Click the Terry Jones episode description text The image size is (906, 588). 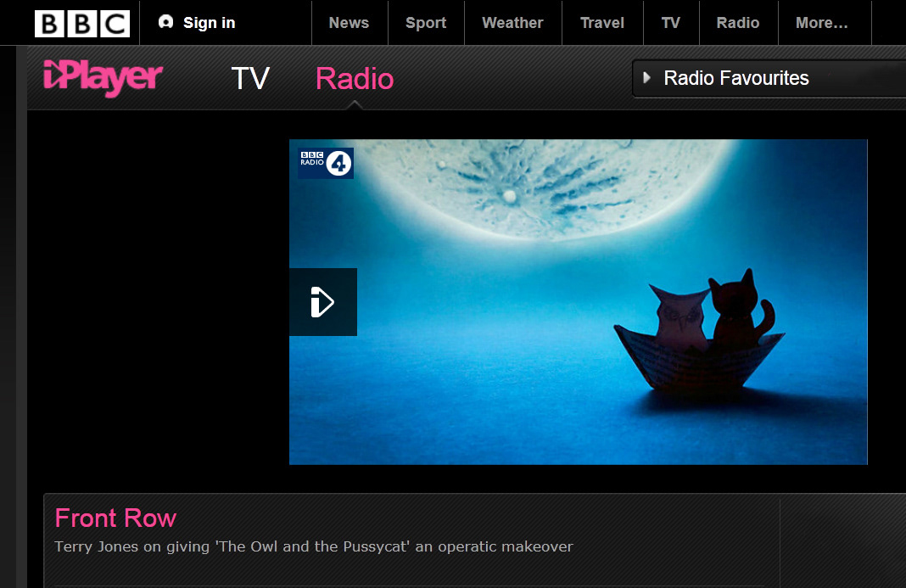(x=314, y=547)
